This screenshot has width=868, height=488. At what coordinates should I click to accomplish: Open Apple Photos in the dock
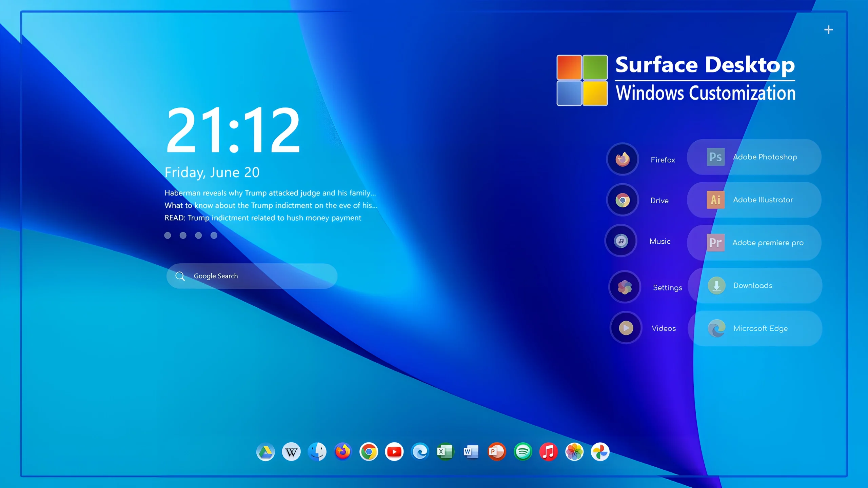574,452
